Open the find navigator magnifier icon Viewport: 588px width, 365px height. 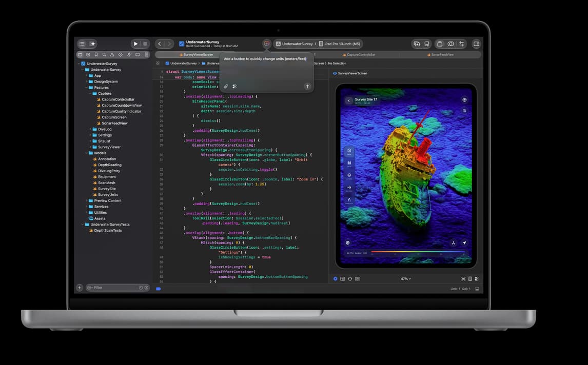pos(104,55)
